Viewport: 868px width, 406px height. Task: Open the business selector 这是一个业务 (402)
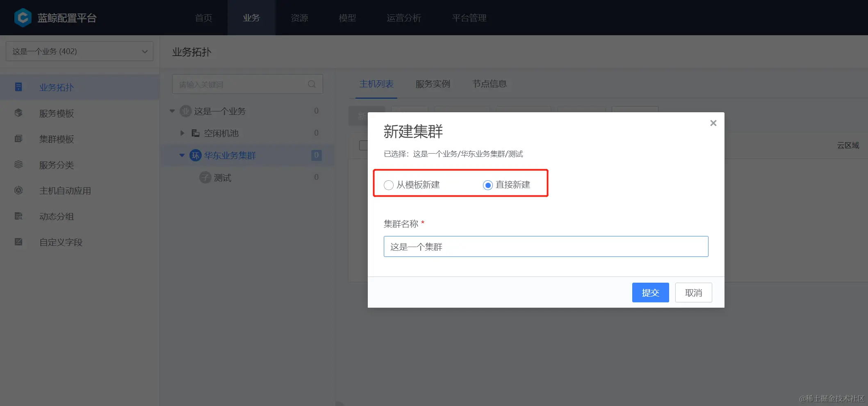[x=80, y=51]
